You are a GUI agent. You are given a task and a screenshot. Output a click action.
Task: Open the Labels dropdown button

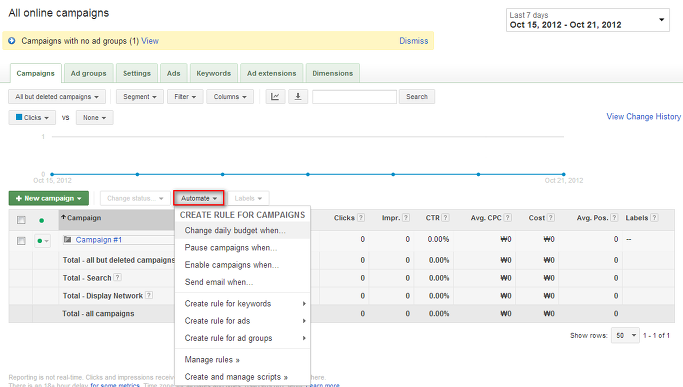[248, 198]
